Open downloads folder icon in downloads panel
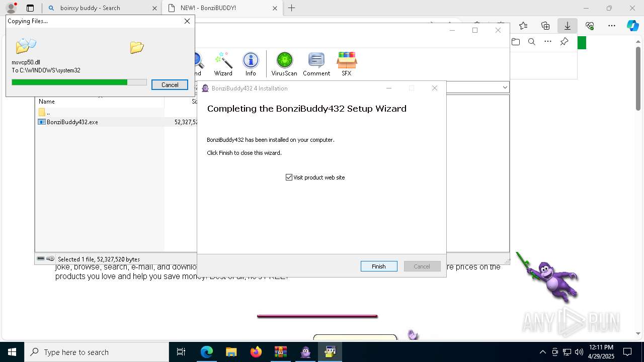644x362 pixels. pyautogui.click(x=516, y=42)
